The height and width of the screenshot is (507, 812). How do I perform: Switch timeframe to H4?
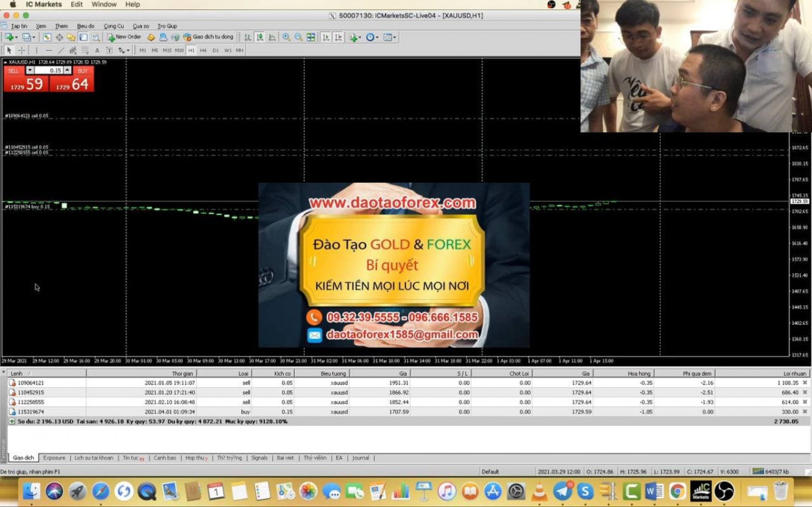203,50
